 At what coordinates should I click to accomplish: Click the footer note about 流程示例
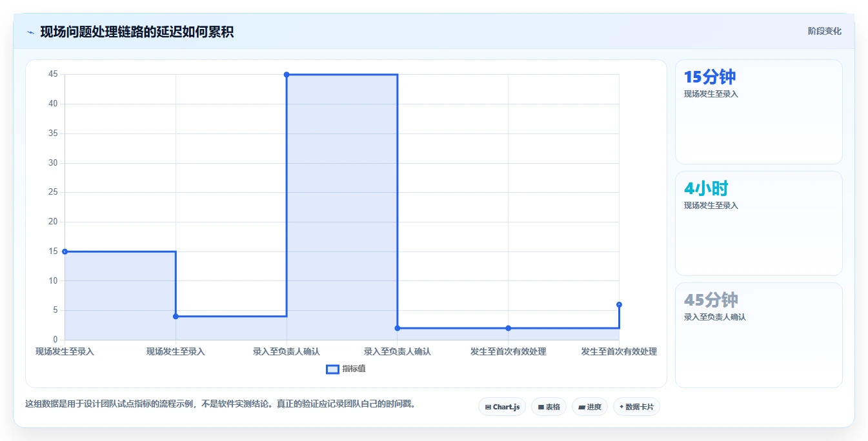click(x=221, y=404)
